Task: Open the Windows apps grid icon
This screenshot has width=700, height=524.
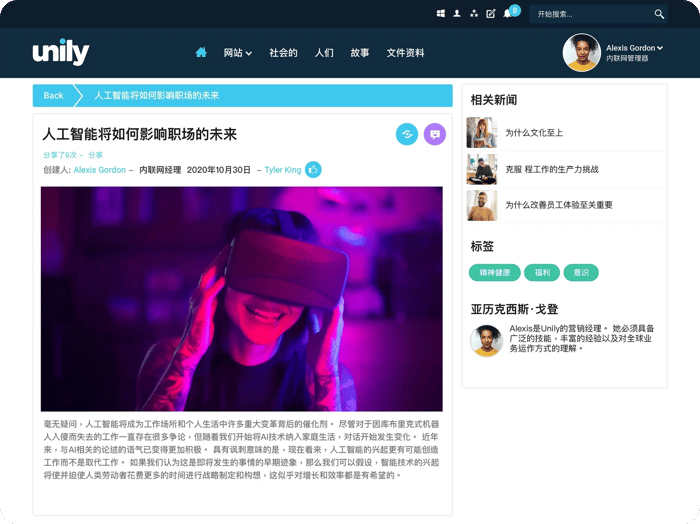Action: tap(440, 14)
